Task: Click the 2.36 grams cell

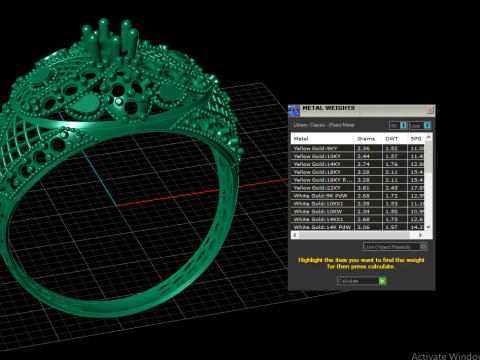Action: tap(368, 148)
